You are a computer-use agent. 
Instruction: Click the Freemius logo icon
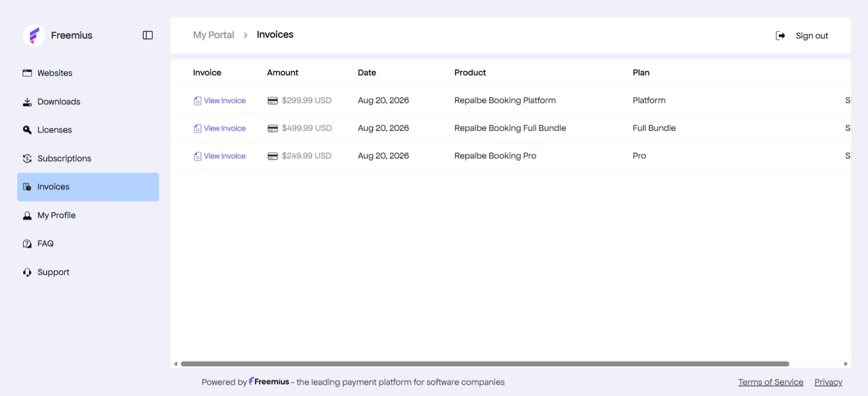click(34, 35)
